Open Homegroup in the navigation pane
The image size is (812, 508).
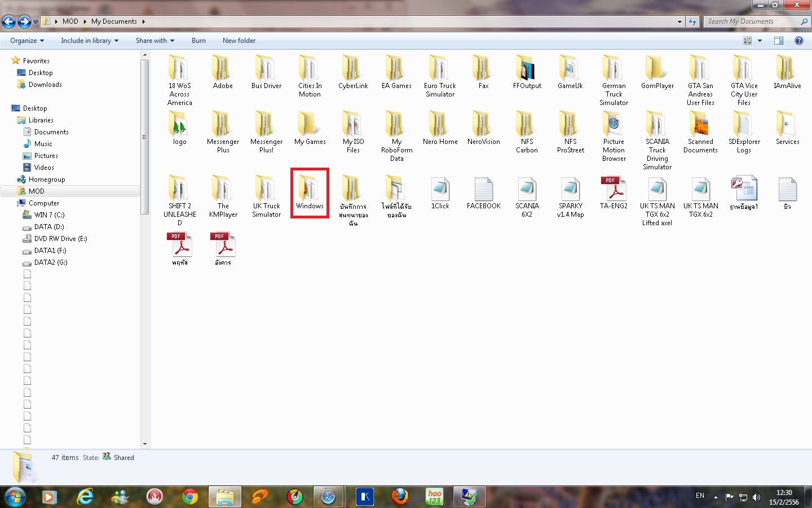tap(47, 179)
